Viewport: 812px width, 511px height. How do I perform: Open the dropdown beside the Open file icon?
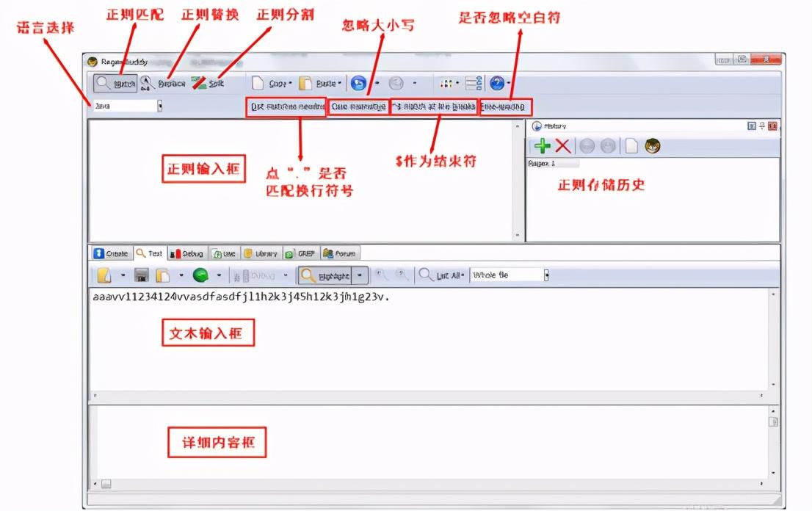coord(123,275)
